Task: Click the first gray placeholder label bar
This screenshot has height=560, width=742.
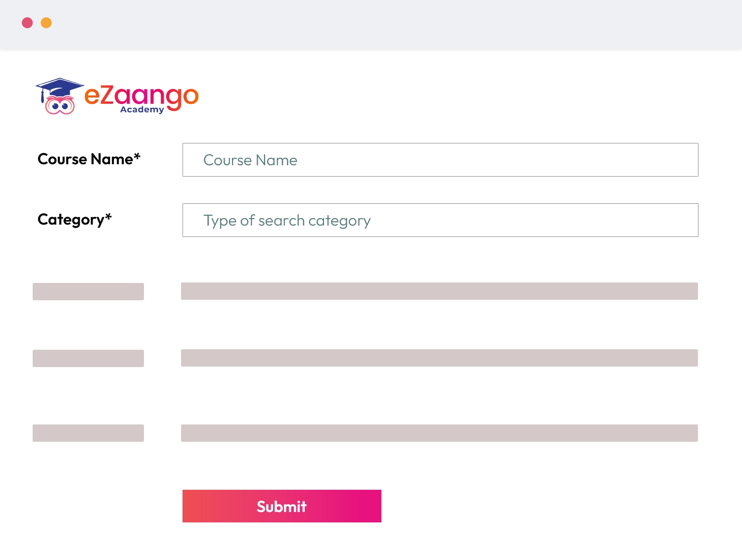Action: pyautogui.click(x=88, y=291)
